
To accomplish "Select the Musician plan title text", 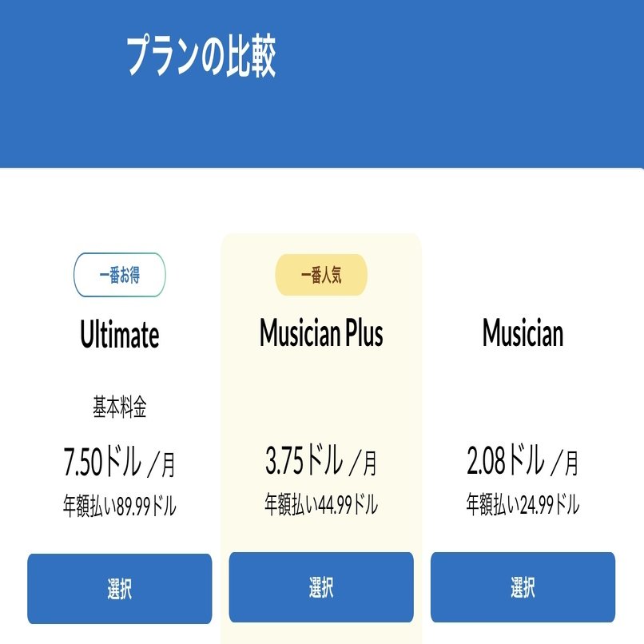I will [523, 336].
